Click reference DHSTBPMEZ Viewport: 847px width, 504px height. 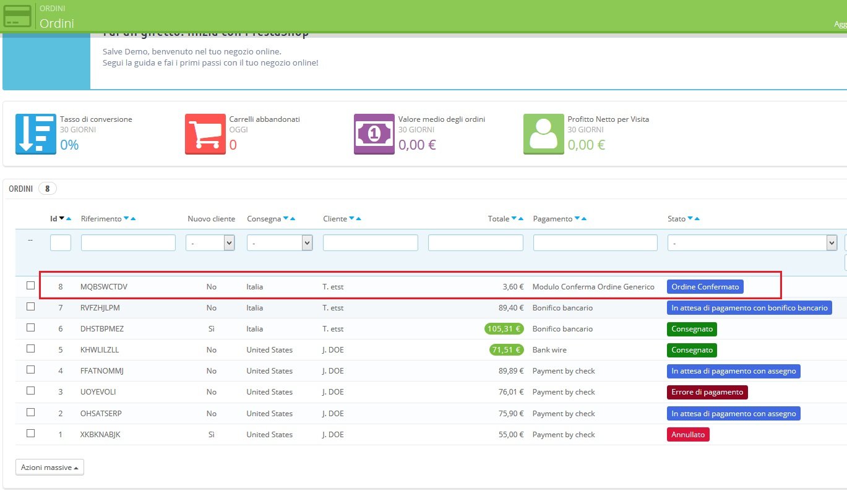tap(103, 329)
